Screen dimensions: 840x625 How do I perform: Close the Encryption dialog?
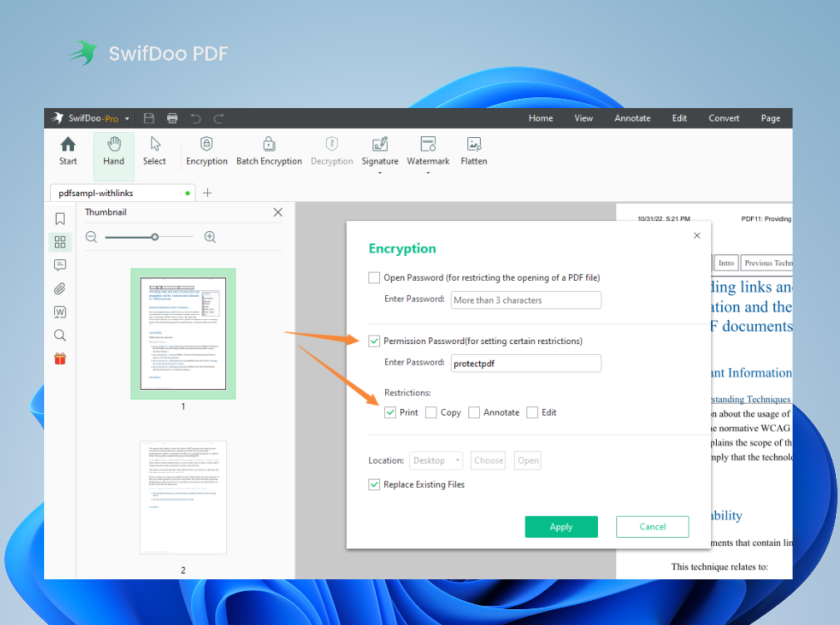point(697,236)
